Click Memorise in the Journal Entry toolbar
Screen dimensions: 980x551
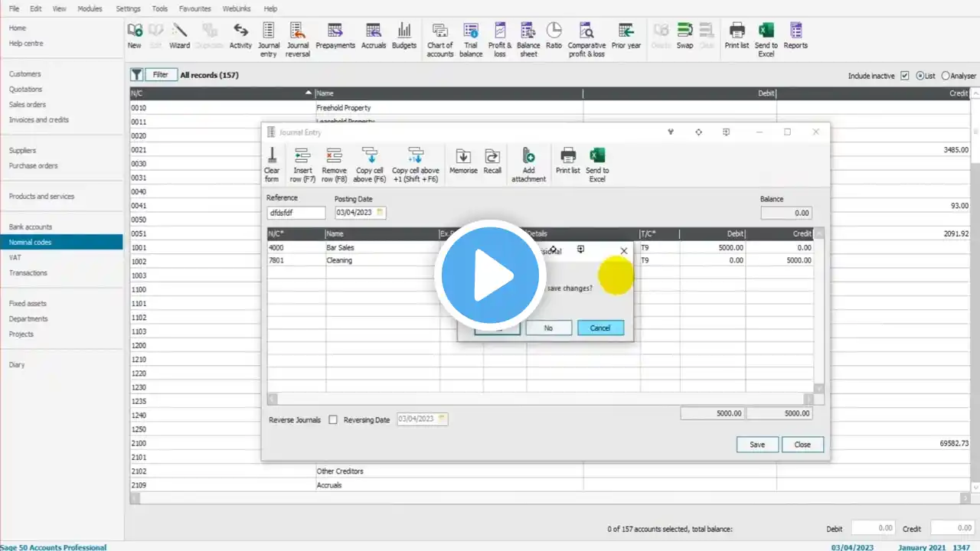coord(463,161)
